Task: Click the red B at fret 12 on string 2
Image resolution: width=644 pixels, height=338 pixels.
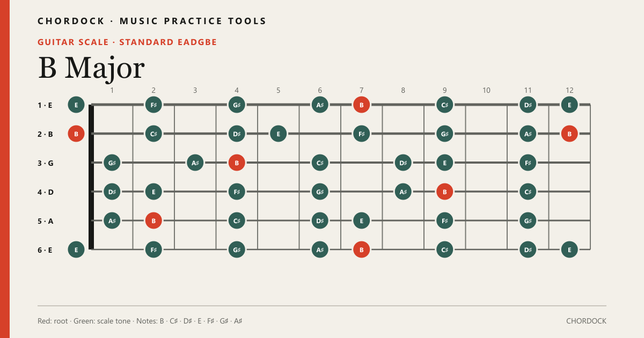Action: pos(569,134)
